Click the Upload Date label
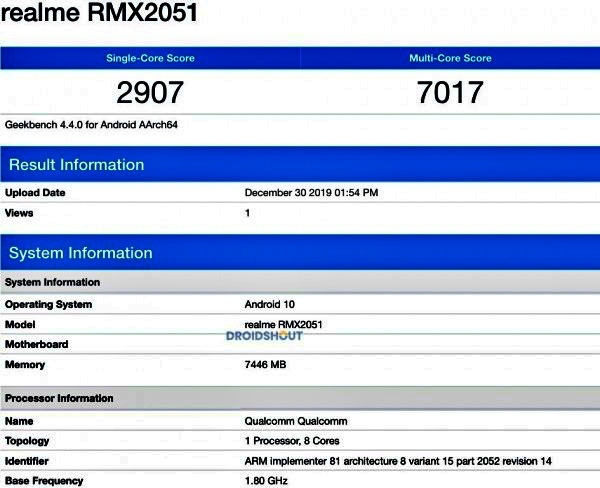The height and width of the screenshot is (488, 600). pyautogui.click(x=35, y=193)
